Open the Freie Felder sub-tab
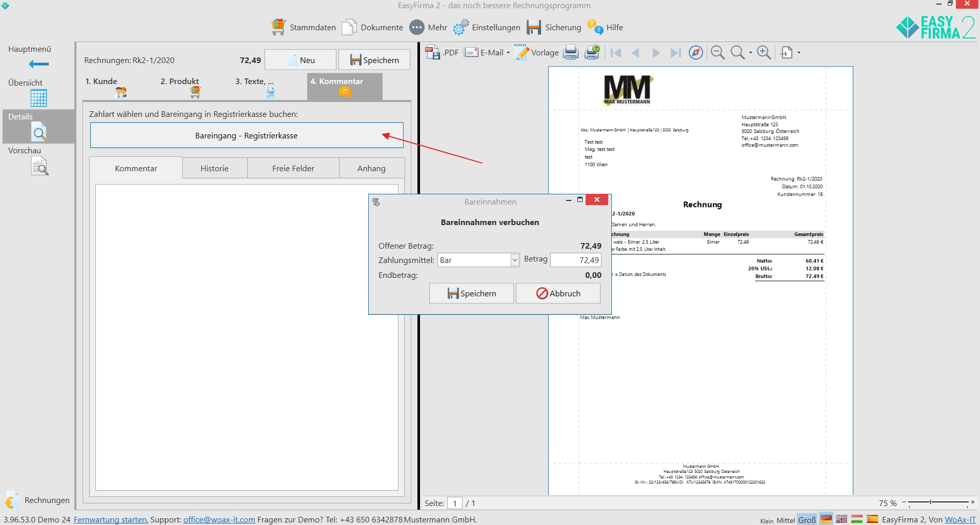 (x=293, y=168)
